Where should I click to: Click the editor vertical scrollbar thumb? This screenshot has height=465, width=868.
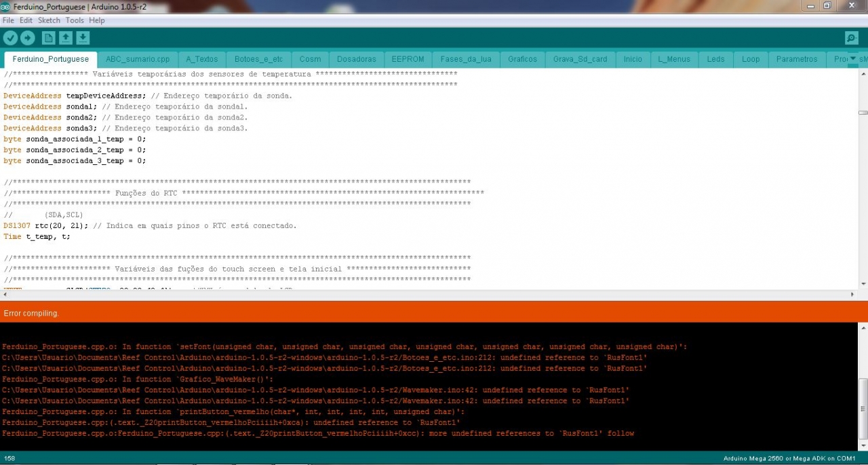pos(863,113)
